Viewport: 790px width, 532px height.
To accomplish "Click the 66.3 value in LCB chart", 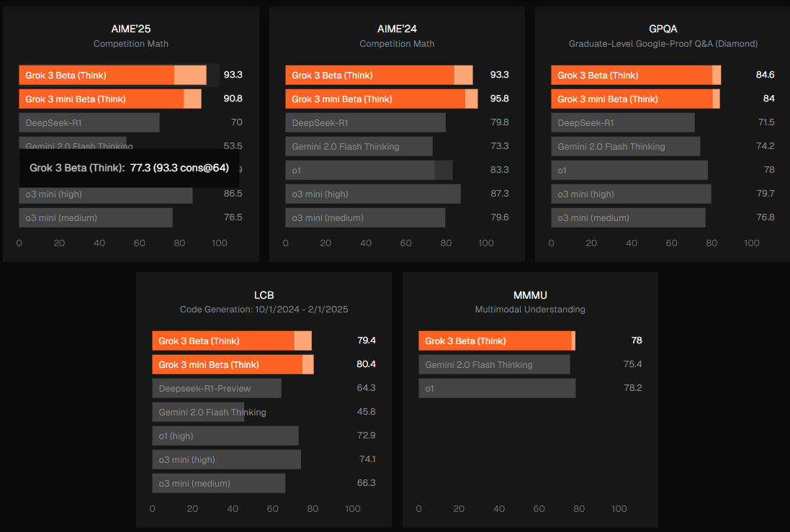I will 367,482.
